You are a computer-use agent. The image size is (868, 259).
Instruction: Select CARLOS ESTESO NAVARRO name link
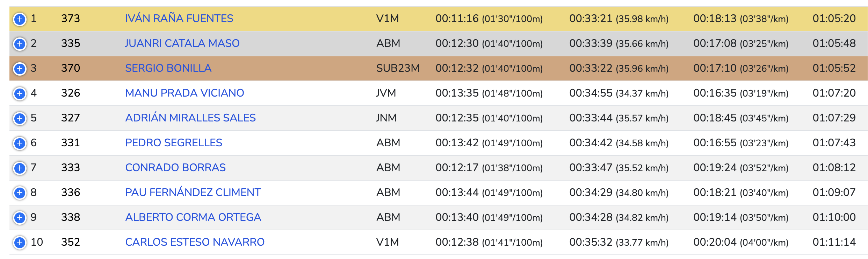(195, 242)
